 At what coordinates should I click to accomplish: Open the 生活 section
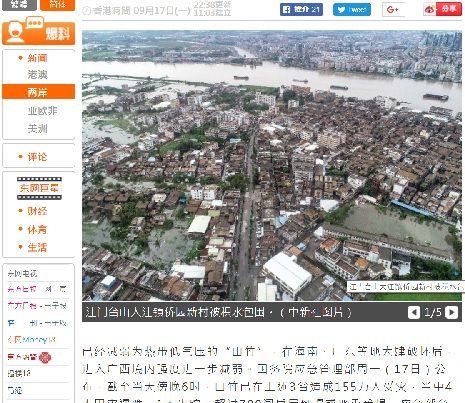(x=37, y=248)
